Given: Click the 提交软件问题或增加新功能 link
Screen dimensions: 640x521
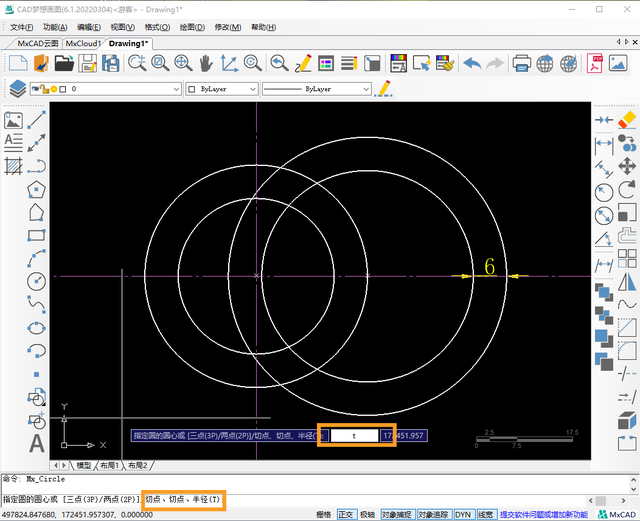Looking at the screenshot, I should pyautogui.click(x=544, y=514).
